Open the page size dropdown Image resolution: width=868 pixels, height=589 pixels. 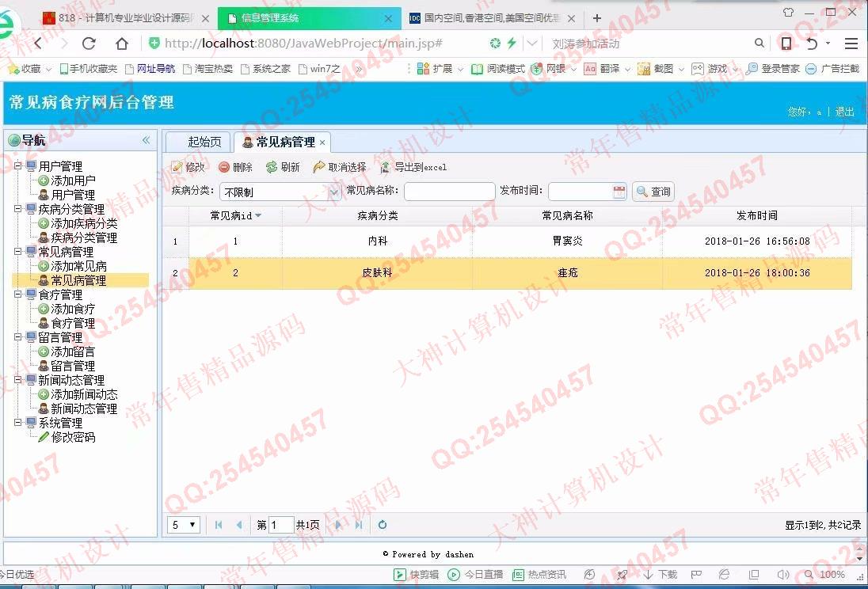183,525
